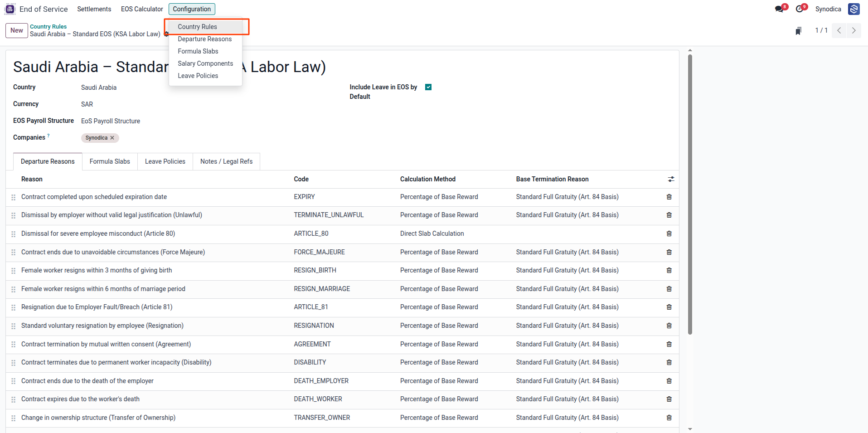Open column settings adjust icon
This screenshot has height=433, width=868.
pyautogui.click(x=671, y=180)
